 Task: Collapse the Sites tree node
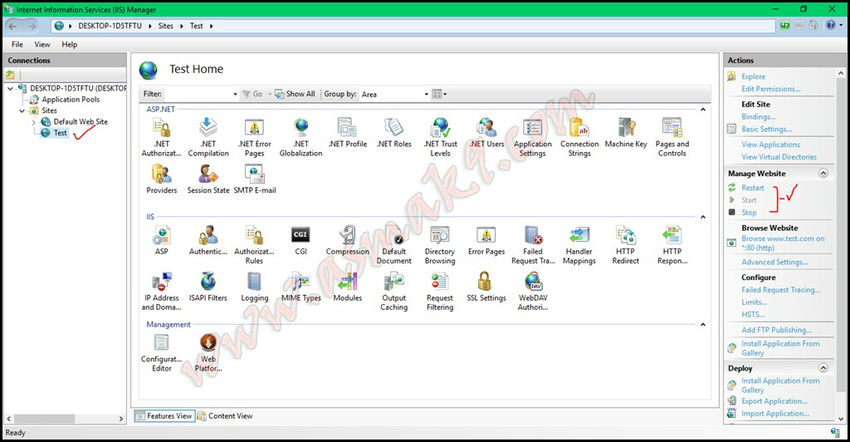[x=22, y=111]
